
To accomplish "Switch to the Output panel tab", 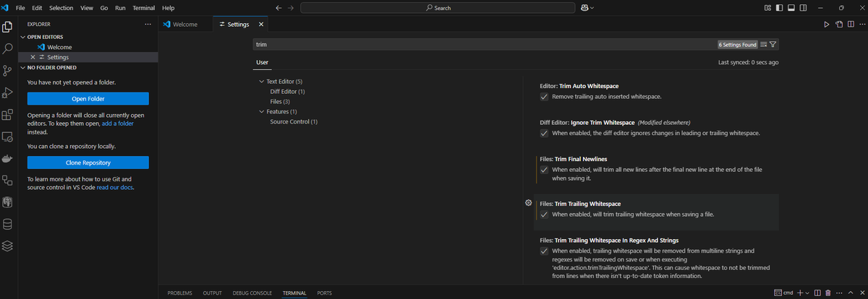I will (212, 292).
